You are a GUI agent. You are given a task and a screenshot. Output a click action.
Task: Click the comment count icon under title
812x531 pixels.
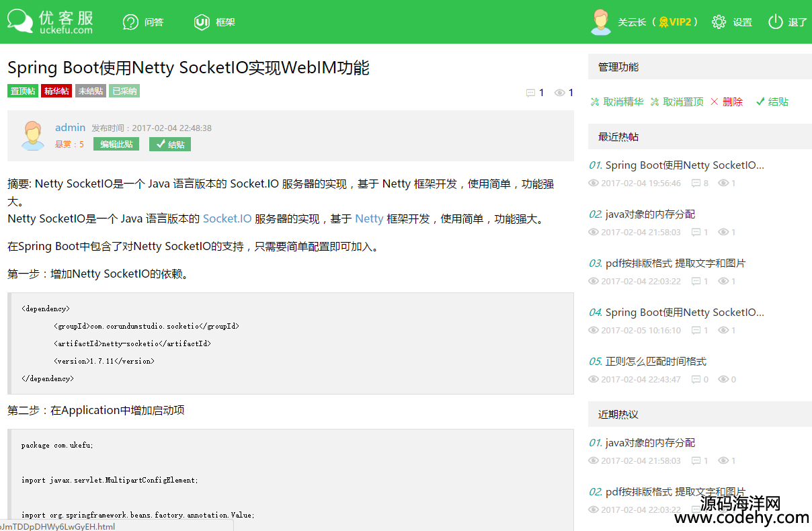point(530,93)
